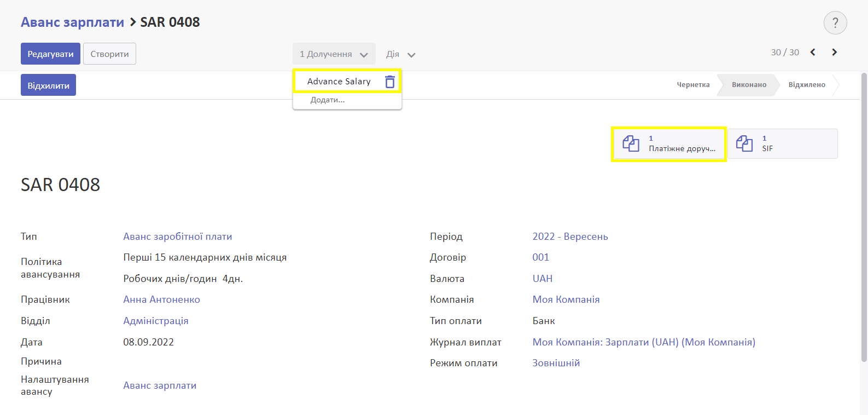Open the Advance Salary attachment
868x415 pixels.
coord(339,82)
